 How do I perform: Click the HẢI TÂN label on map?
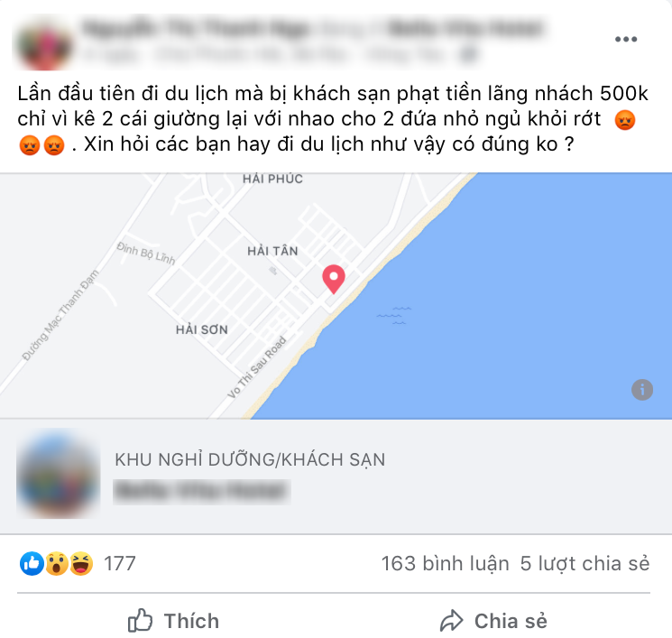tap(272, 251)
